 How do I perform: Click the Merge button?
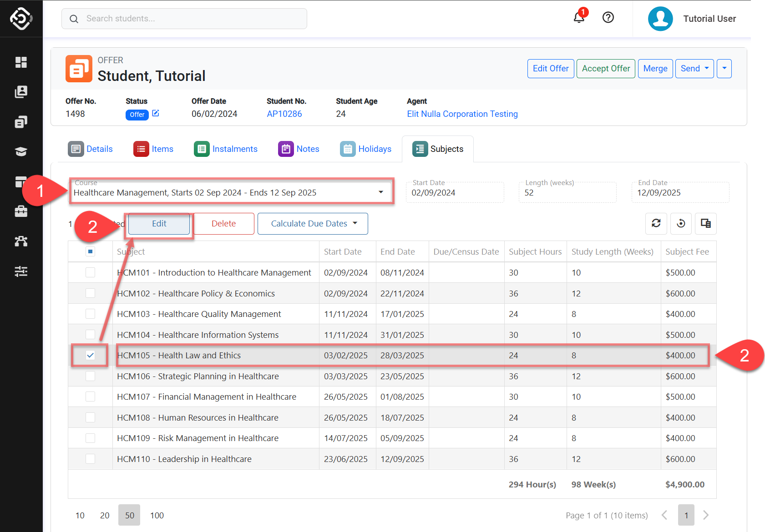[x=655, y=69]
